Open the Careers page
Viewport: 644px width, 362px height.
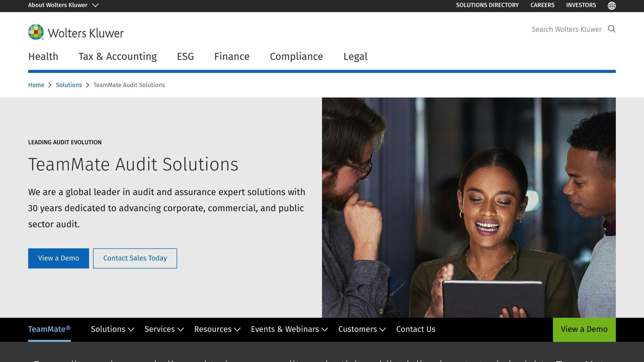point(542,5)
